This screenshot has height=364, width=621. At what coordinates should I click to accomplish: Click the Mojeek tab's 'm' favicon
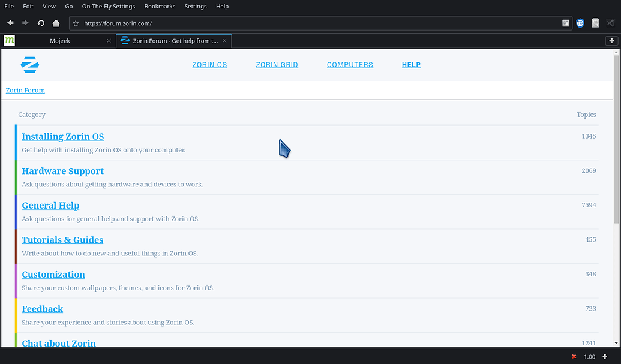9,40
